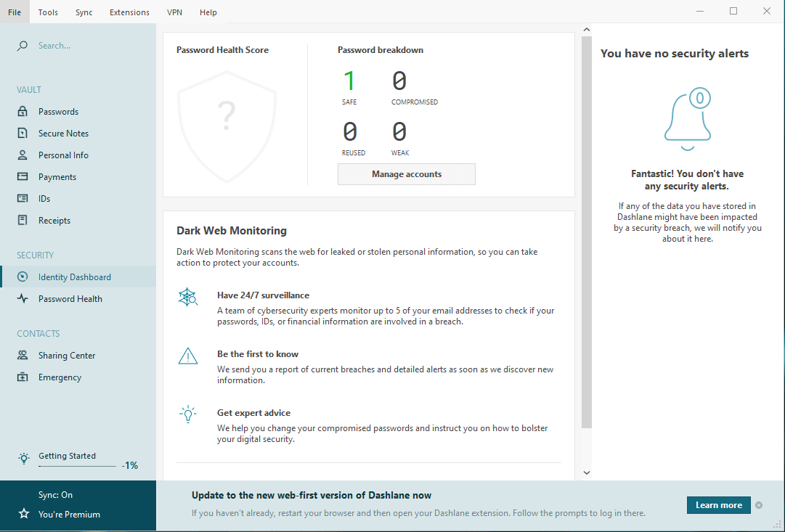
Task: Minimize the Dashlane window
Action: (700, 11)
